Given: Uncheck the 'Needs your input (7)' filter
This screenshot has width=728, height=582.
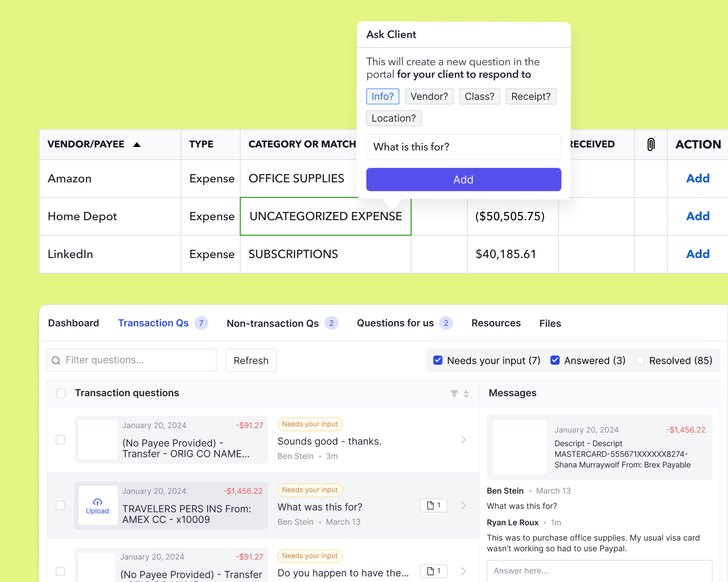Looking at the screenshot, I should 438,360.
